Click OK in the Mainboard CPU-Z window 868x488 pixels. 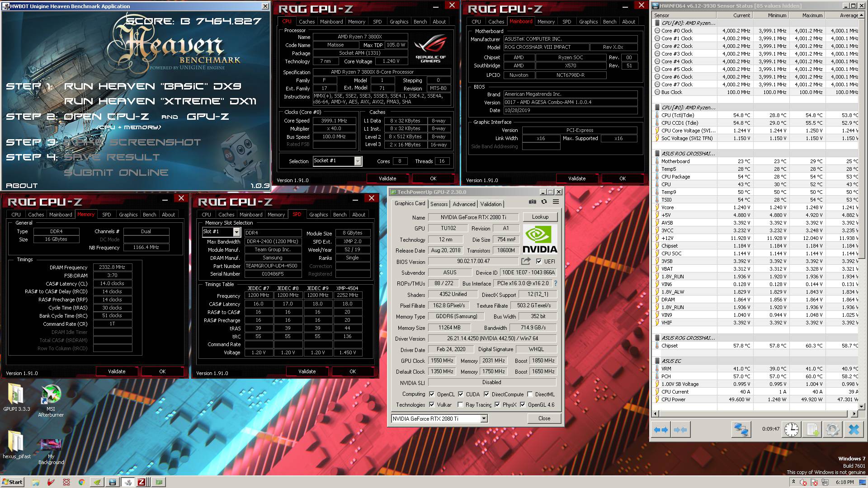(623, 178)
